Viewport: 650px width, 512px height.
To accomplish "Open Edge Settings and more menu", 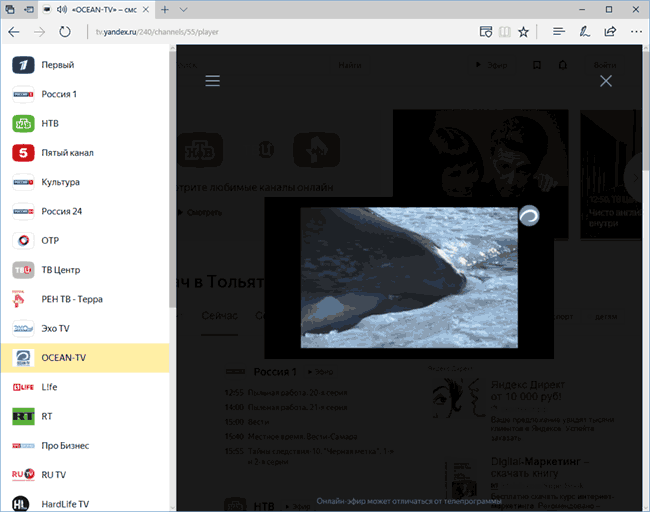I will click(x=635, y=31).
